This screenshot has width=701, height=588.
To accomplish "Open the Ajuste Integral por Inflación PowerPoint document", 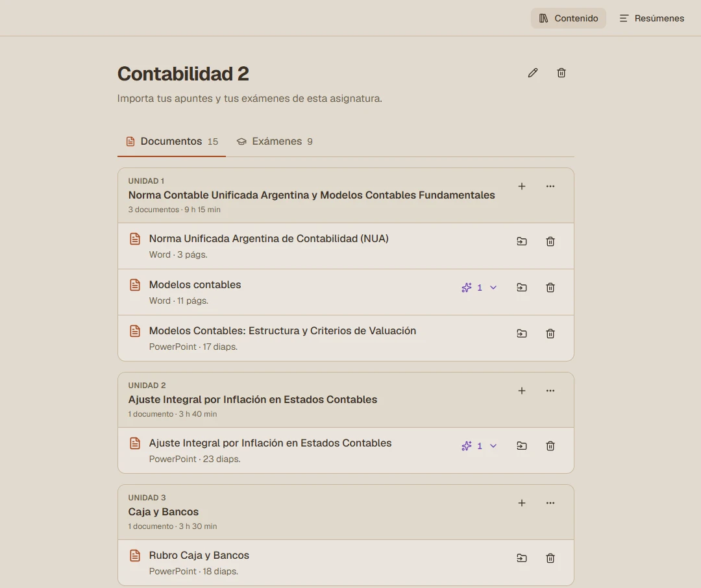I will 270,443.
